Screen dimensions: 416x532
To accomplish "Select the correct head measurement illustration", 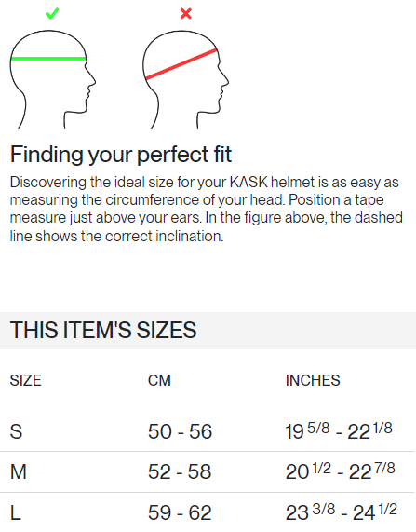I will point(52,79).
